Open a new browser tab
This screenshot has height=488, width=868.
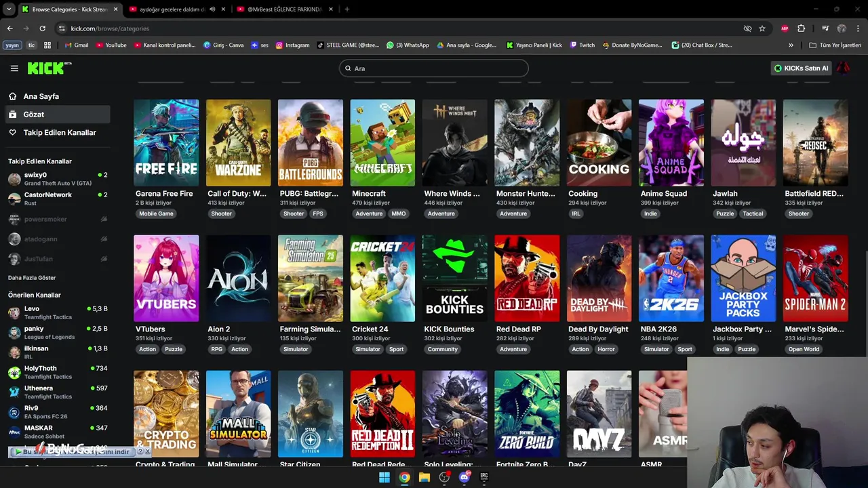pyautogui.click(x=347, y=9)
